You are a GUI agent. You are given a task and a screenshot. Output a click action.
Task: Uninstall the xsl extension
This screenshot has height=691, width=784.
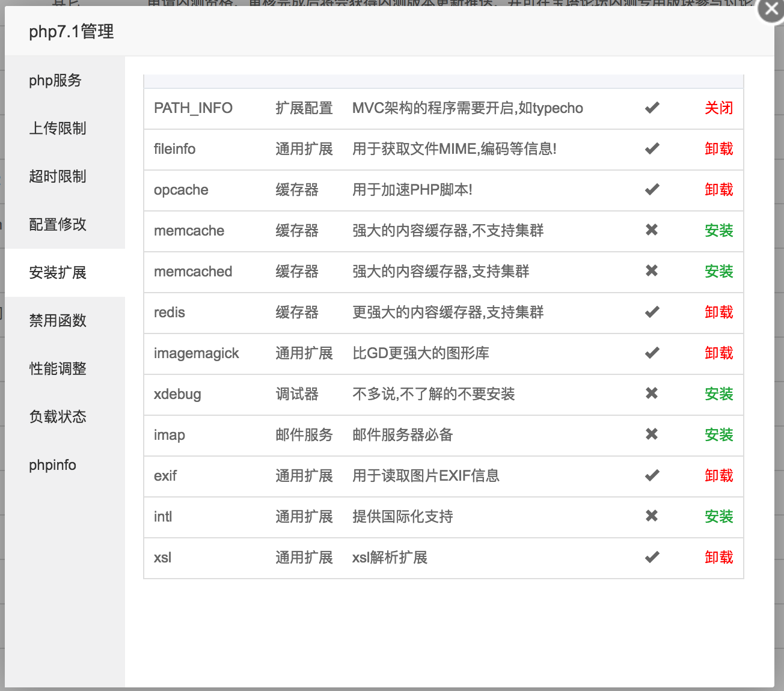pos(719,558)
